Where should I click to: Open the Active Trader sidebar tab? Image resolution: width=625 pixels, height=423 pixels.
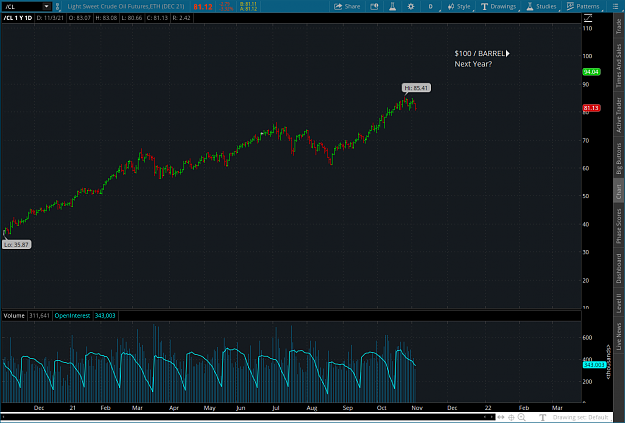619,115
